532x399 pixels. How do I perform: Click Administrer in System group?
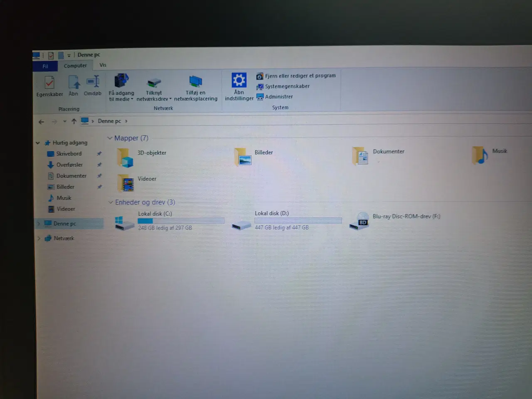(275, 97)
